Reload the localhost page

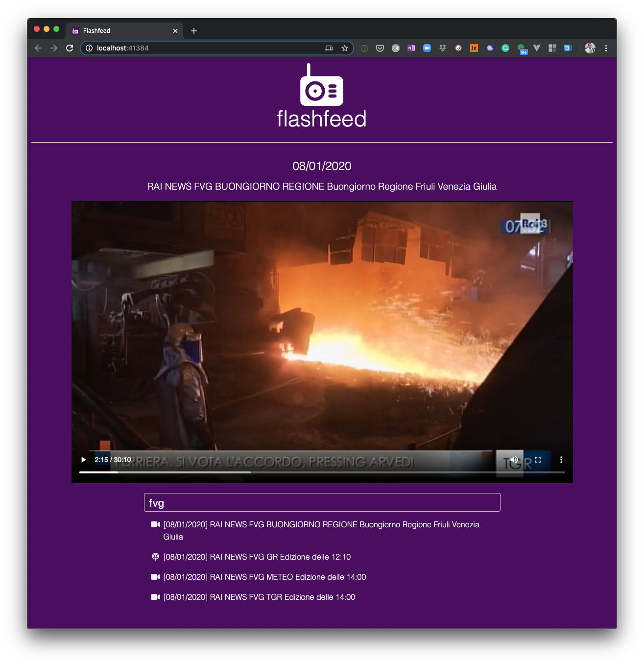point(70,48)
